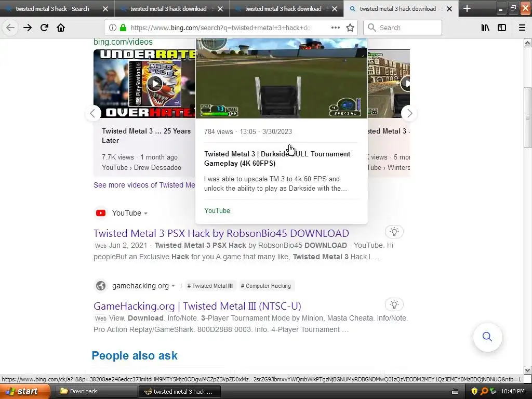Expand the YouTube result source dropdown
532x399 pixels.
click(145, 214)
